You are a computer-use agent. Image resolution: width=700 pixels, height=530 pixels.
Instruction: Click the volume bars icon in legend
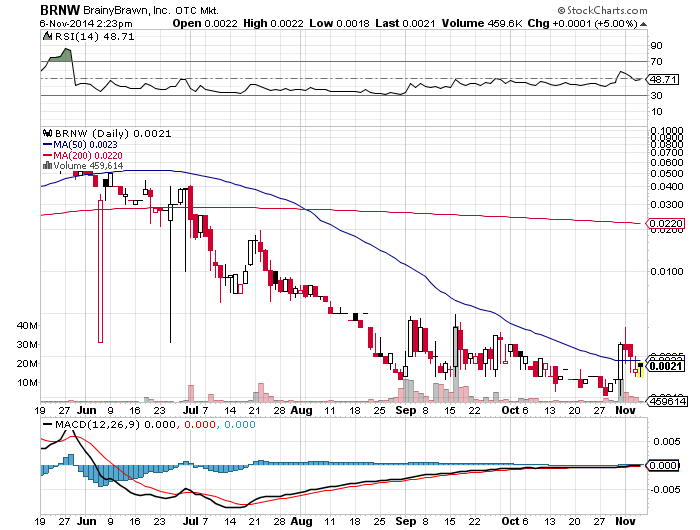click(x=47, y=166)
